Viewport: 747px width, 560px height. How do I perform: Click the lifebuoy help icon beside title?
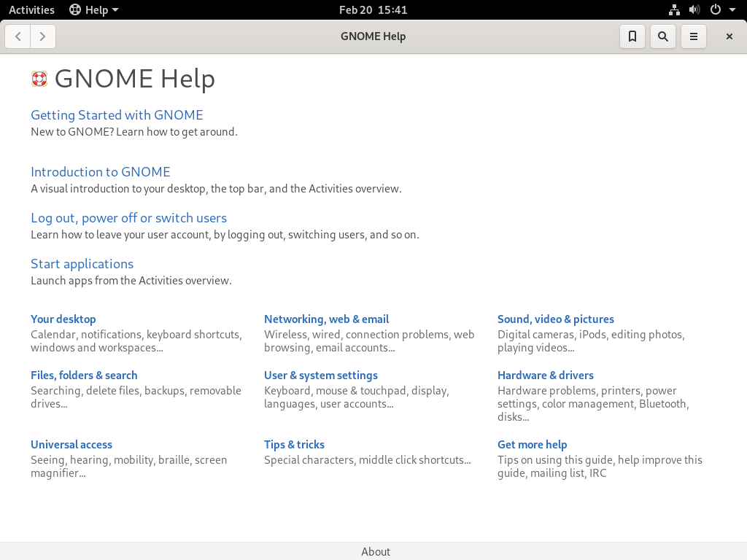pyautogui.click(x=39, y=79)
